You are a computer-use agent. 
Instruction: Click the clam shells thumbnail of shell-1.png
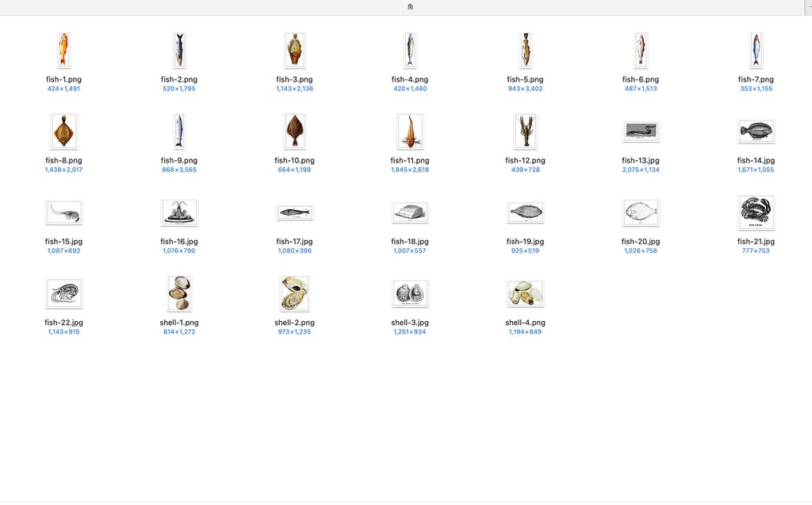click(179, 293)
